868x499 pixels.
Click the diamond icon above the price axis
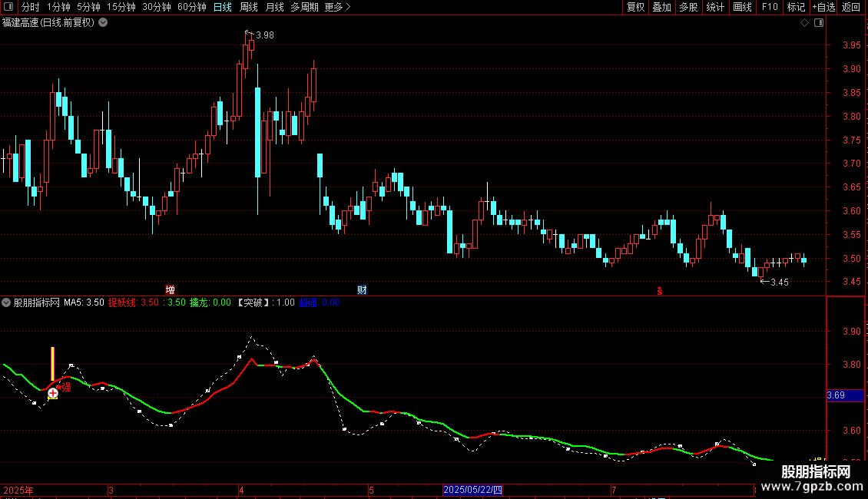click(x=805, y=23)
